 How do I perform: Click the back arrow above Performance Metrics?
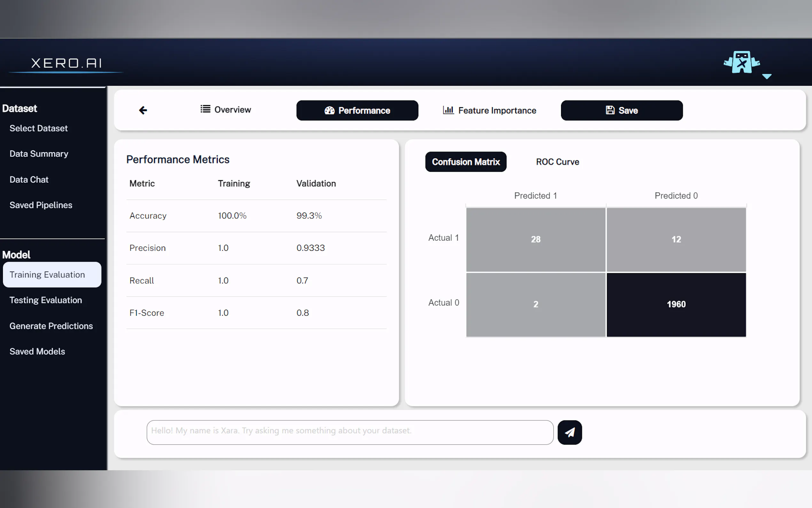[143, 110]
